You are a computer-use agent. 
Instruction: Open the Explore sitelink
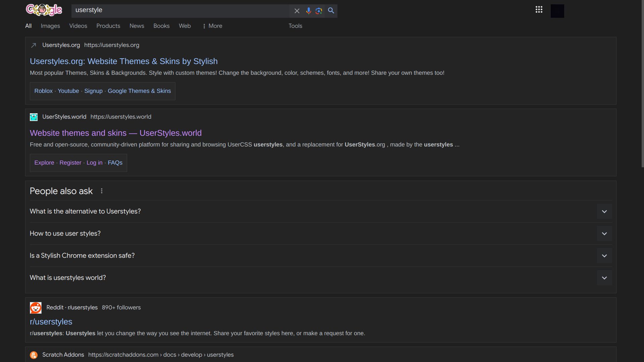(x=44, y=163)
